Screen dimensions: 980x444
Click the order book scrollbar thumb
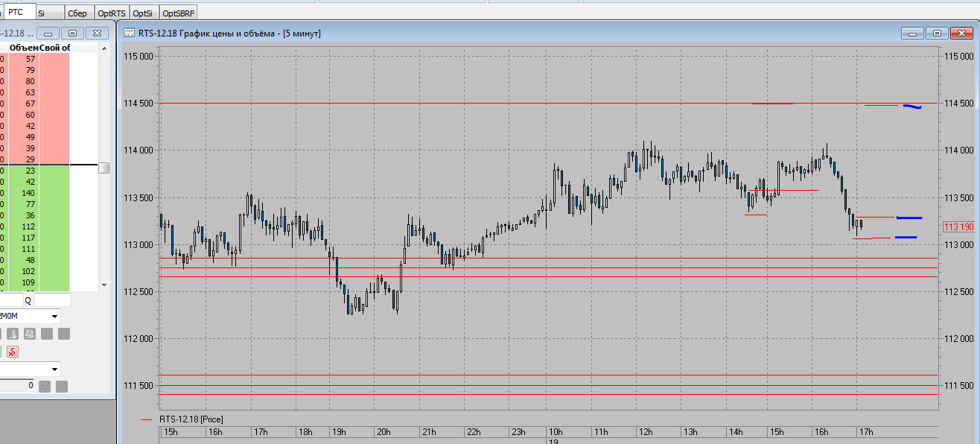click(104, 168)
